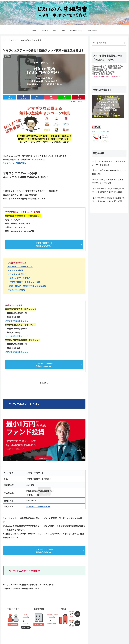This screenshot has width=129, height=644.
Task: Expand the 目次 table of contents
Action: tap(44, 383)
